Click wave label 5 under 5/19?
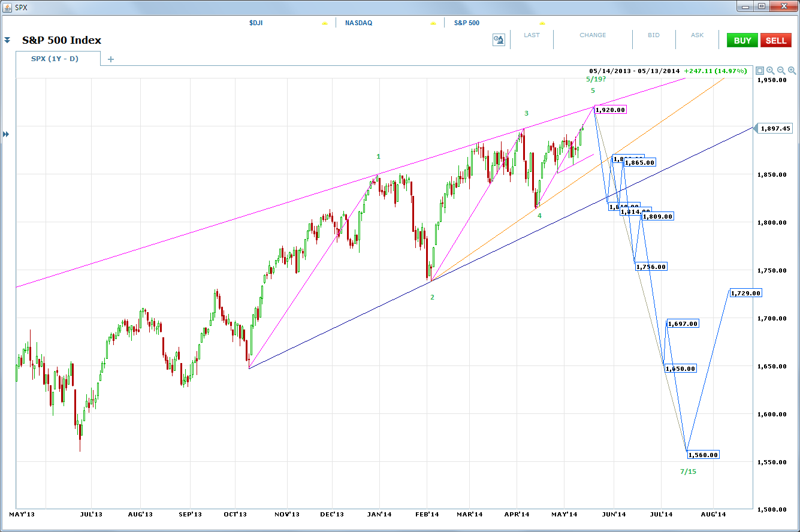Image resolution: width=800 pixels, height=532 pixels. pos(593,90)
